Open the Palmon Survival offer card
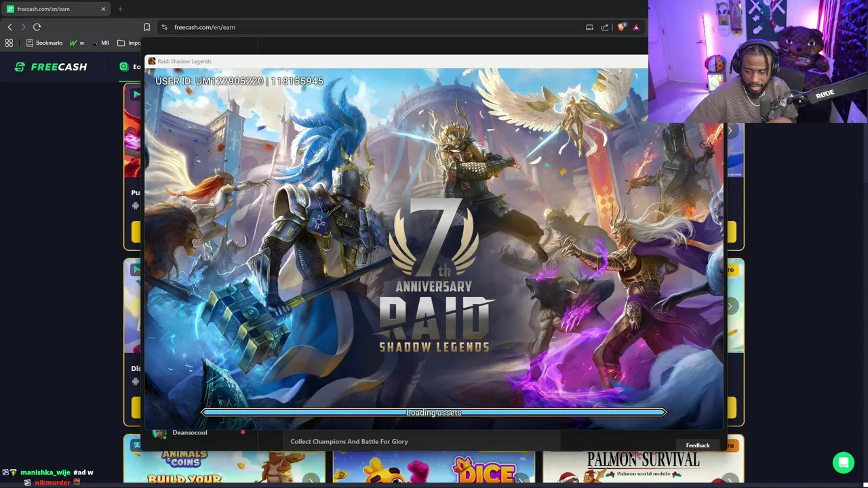This screenshot has height=488, width=868. 643,468
